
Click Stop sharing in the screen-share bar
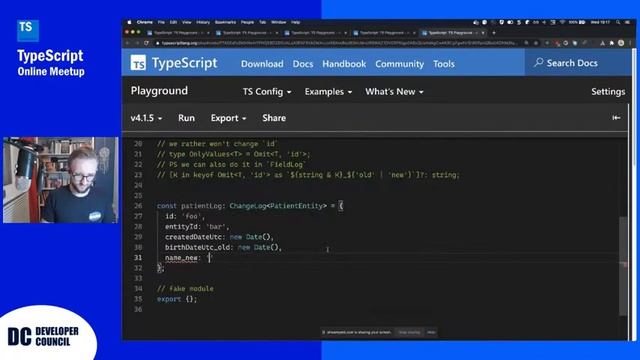tap(409, 332)
